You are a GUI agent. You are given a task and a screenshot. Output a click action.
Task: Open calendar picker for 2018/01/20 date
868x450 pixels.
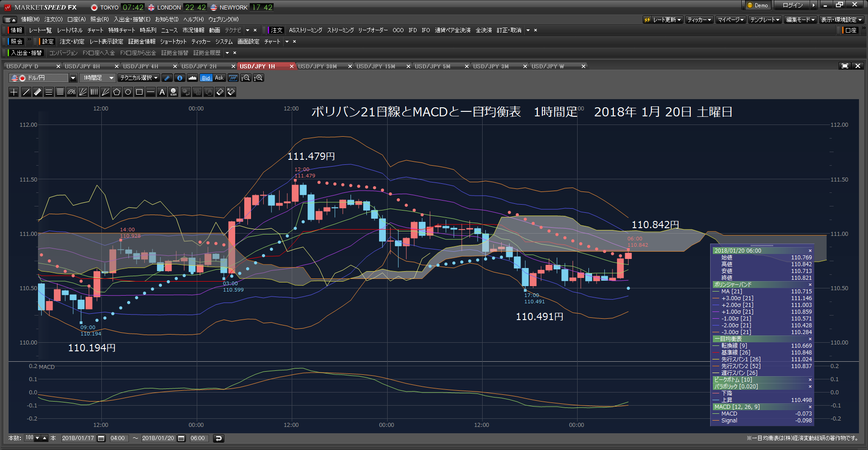click(x=181, y=438)
